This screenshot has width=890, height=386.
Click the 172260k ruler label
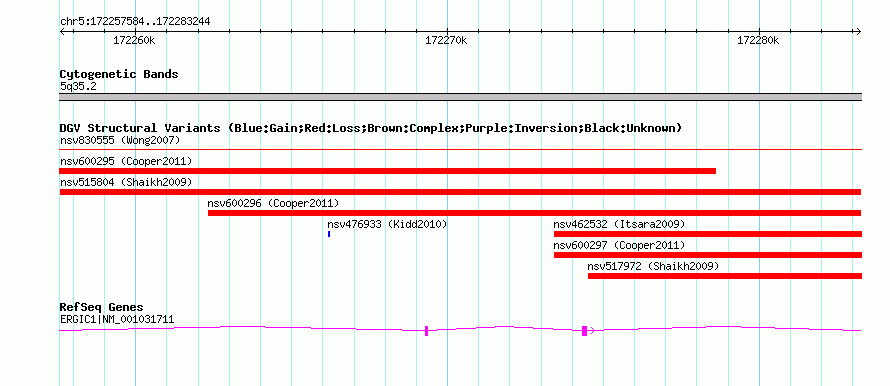pos(135,40)
